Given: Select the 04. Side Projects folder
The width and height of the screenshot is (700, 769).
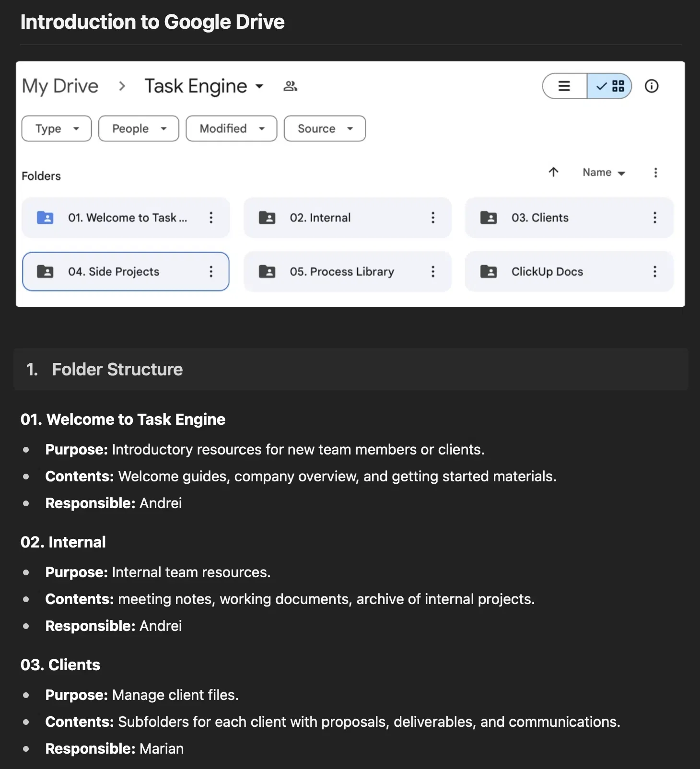Looking at the screenshot, I should pyautogui.click(x=126, y=271).
